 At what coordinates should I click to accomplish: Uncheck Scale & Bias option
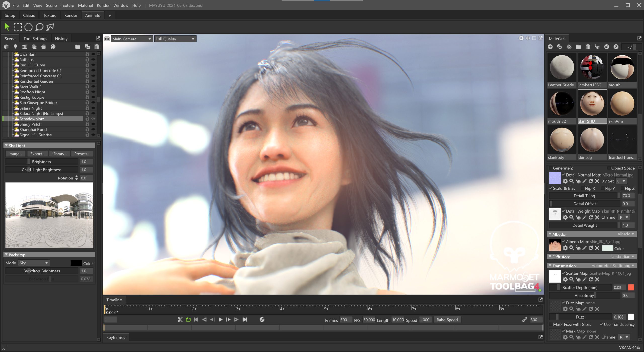(x=551, y=188)
